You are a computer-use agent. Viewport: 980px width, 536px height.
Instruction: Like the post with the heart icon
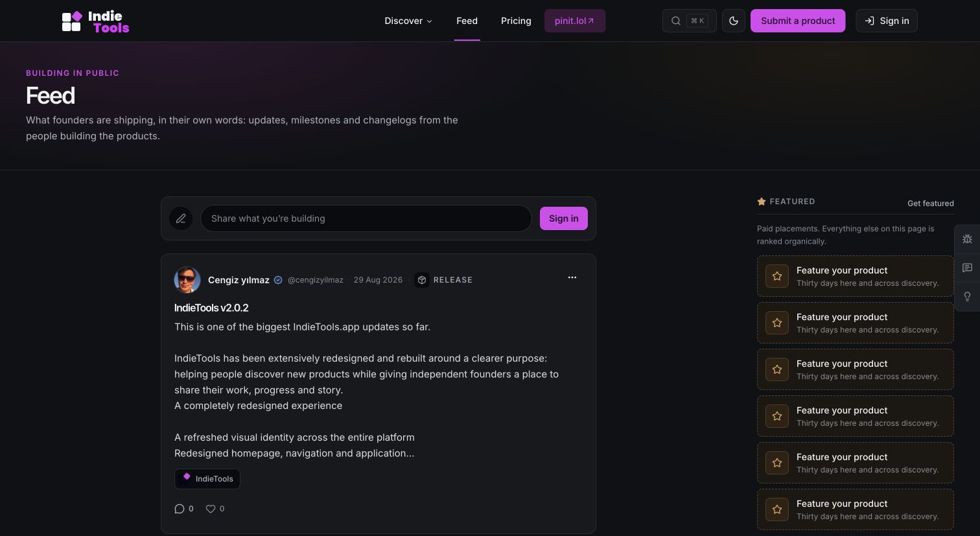pos(211,509)
